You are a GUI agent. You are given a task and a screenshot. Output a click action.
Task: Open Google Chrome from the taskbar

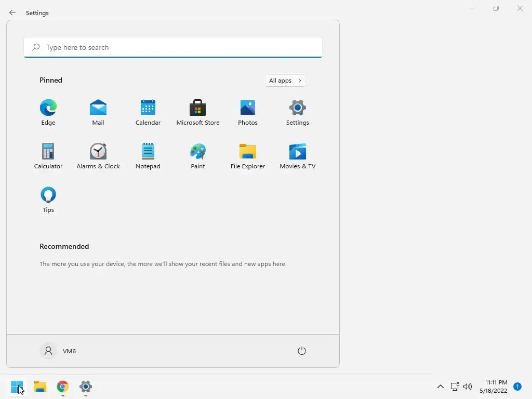(63, 387)
